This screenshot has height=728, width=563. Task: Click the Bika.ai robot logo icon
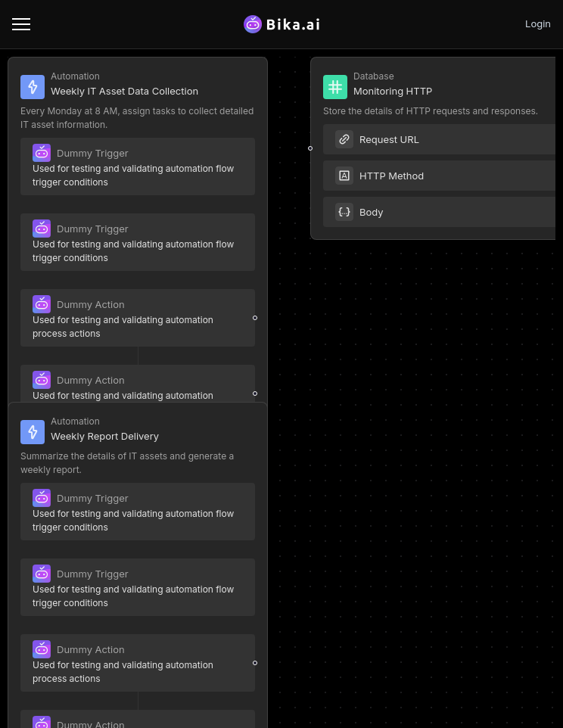click(253, 24)
